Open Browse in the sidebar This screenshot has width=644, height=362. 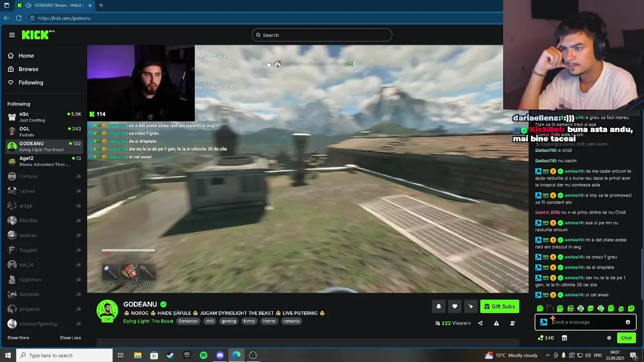28,69
